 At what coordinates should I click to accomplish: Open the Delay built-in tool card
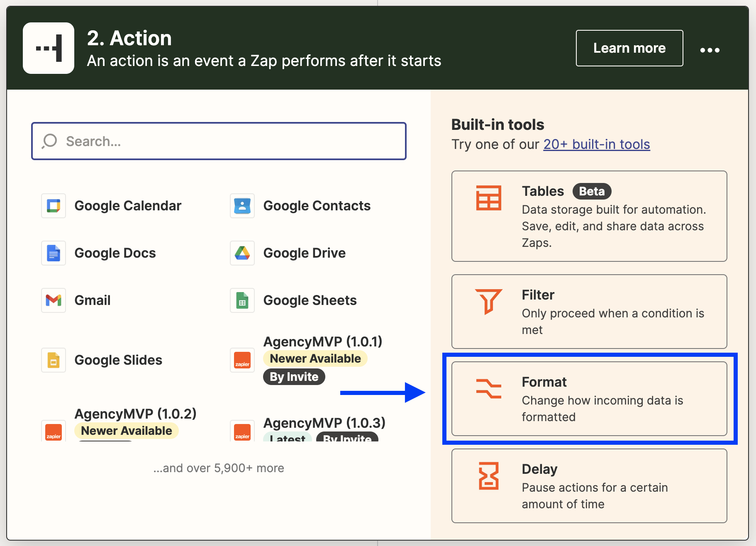(589, 486)
